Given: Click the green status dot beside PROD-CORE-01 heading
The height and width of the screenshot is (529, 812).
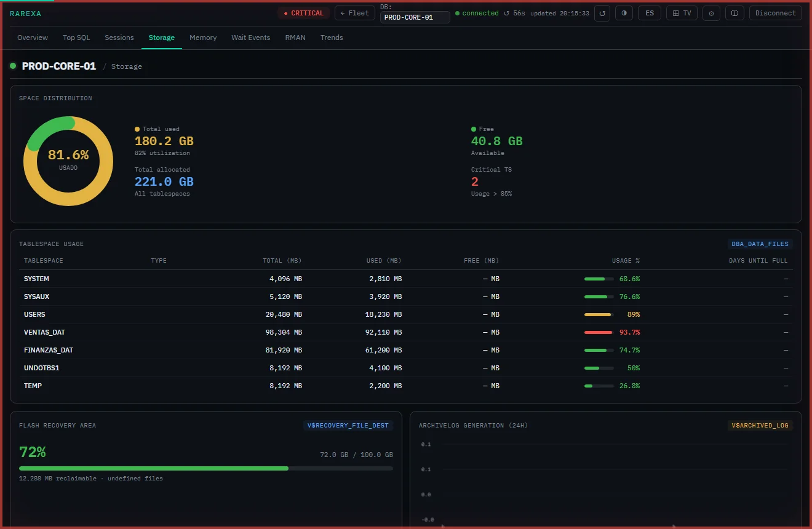Looking at the screenshot, I should (x=13, y=66).
